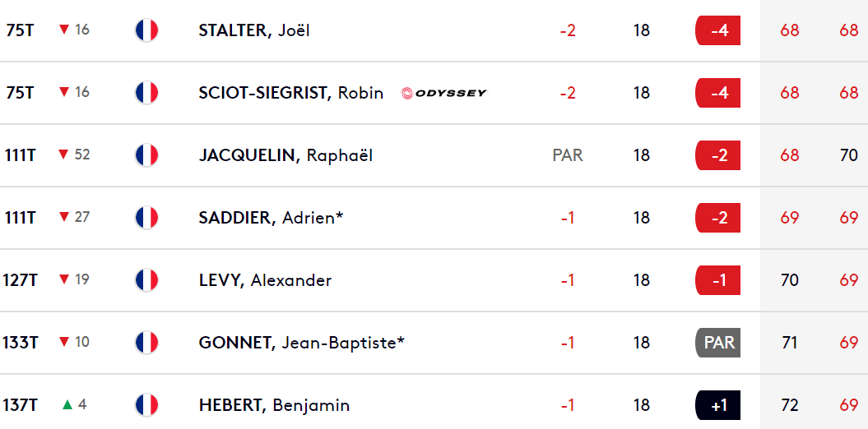Open SCIOT-SIEGRIST, Robin player link

(291, 92)
